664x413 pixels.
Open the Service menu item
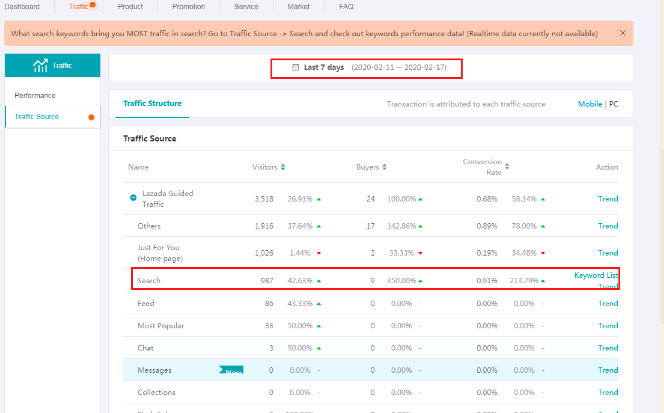[246, 6]
